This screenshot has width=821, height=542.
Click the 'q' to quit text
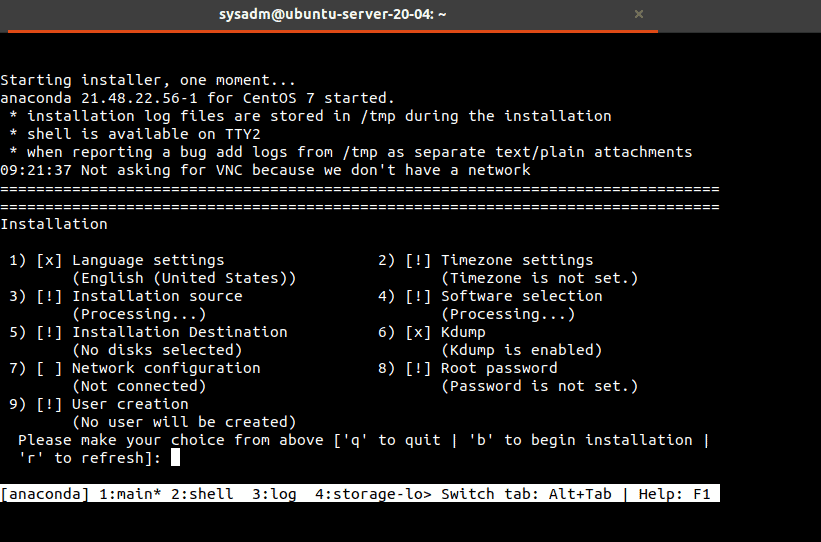[392, 440]
